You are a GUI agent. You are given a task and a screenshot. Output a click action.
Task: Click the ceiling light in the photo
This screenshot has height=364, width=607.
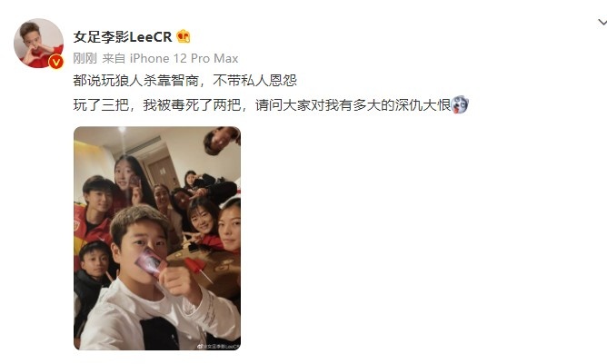[x=123, y=130]
